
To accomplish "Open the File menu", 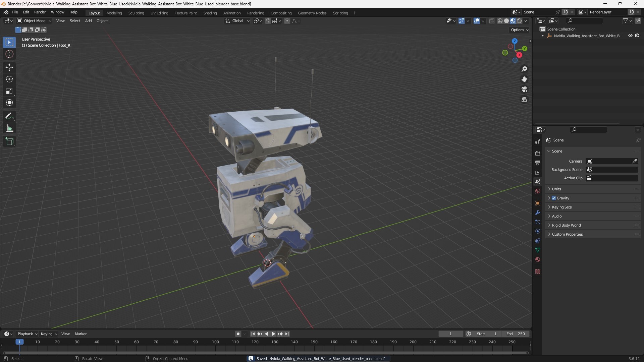I will pos(15,12).
